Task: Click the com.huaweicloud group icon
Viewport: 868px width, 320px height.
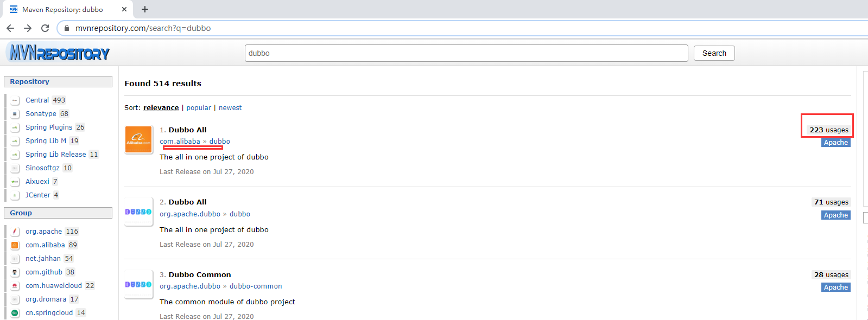Action: click(15, 286)
